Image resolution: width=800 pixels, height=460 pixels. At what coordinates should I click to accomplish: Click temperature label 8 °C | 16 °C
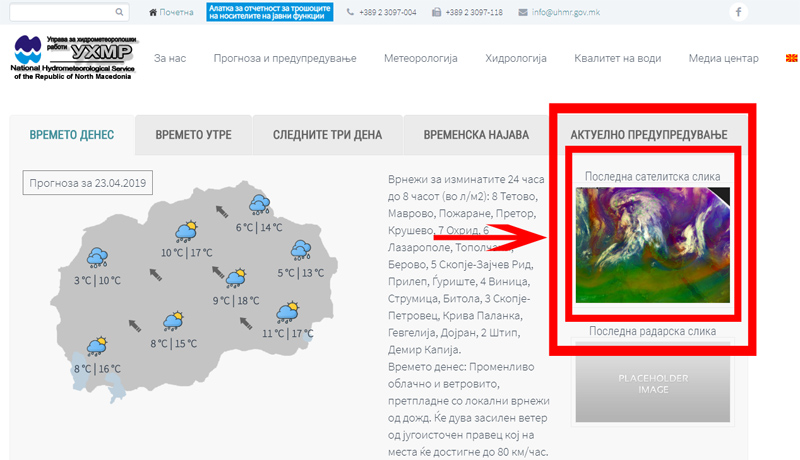click(97, 369)
